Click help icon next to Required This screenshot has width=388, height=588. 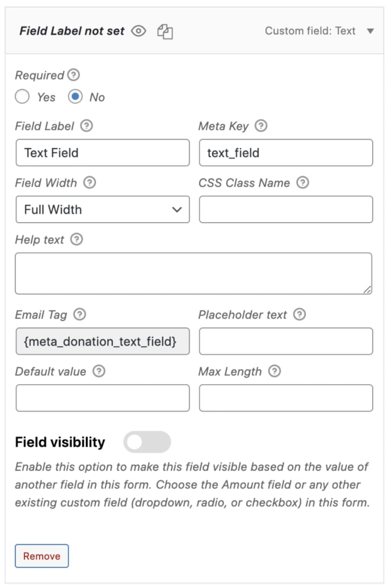pos(73,75)
